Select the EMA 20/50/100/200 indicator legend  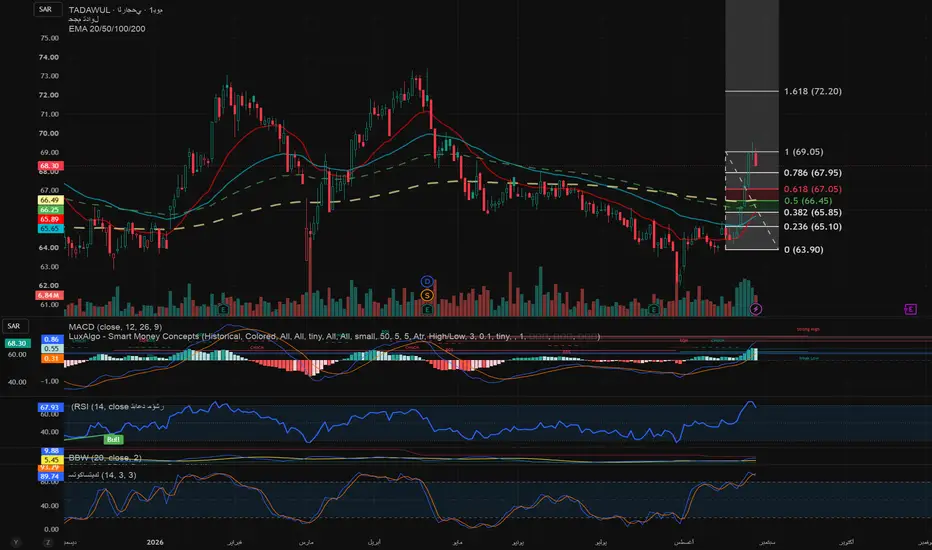click(107, 29)
